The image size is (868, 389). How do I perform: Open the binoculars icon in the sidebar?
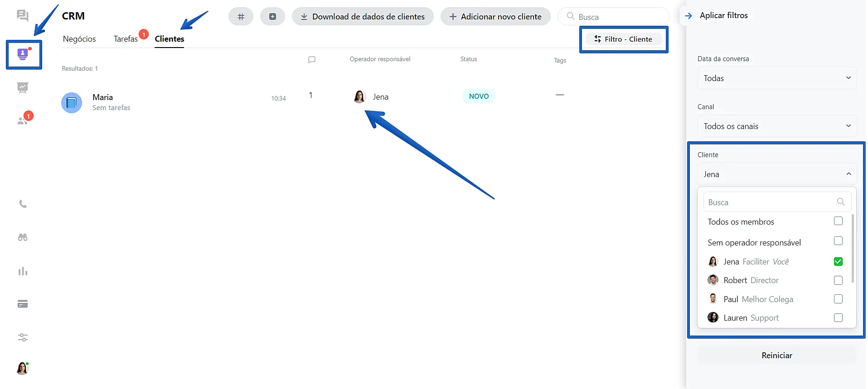tap(23, 237)
